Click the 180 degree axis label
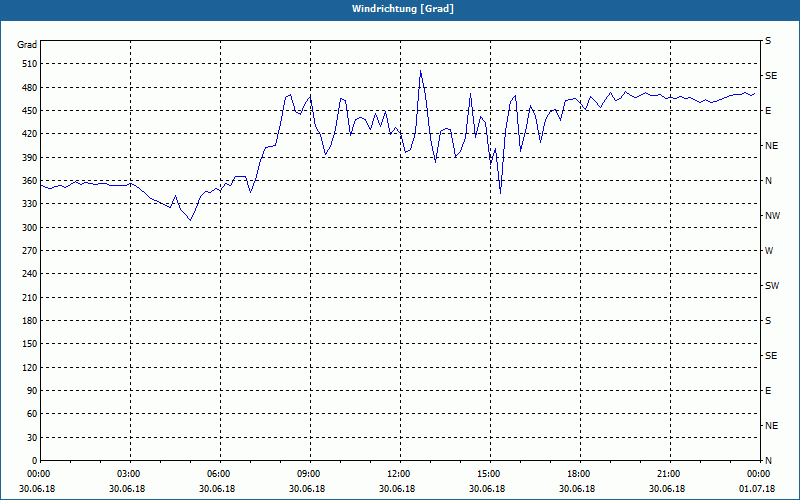800x500 pixels. coord(30,321)
